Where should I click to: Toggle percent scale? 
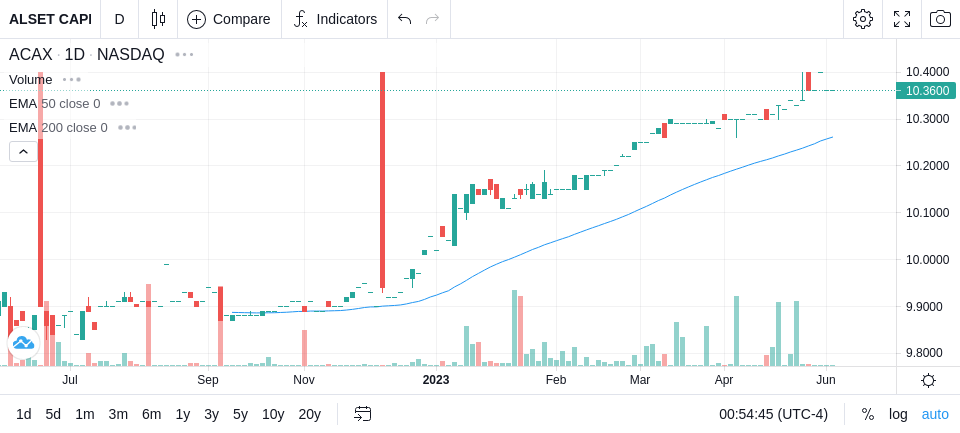point(868,415)
